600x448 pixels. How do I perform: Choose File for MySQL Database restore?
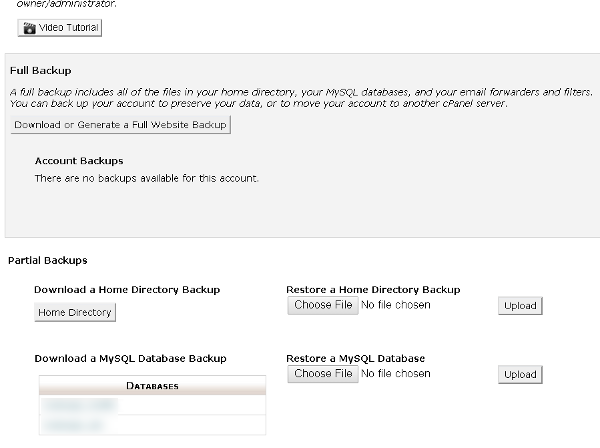coord(322,373)
